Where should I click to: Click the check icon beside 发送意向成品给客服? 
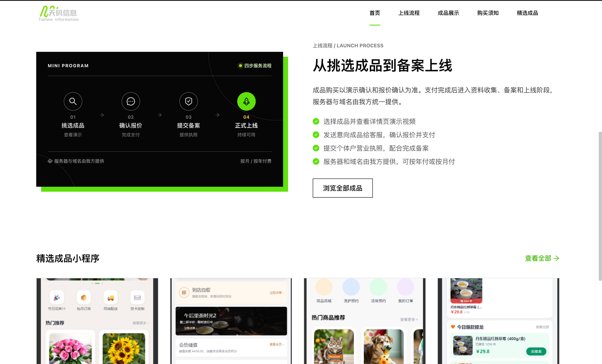[316, 135]
